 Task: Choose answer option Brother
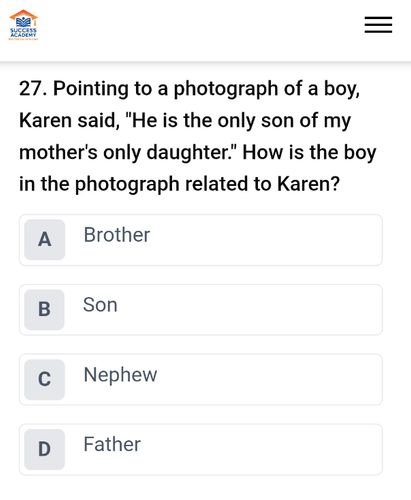click(x=201, y=240)
